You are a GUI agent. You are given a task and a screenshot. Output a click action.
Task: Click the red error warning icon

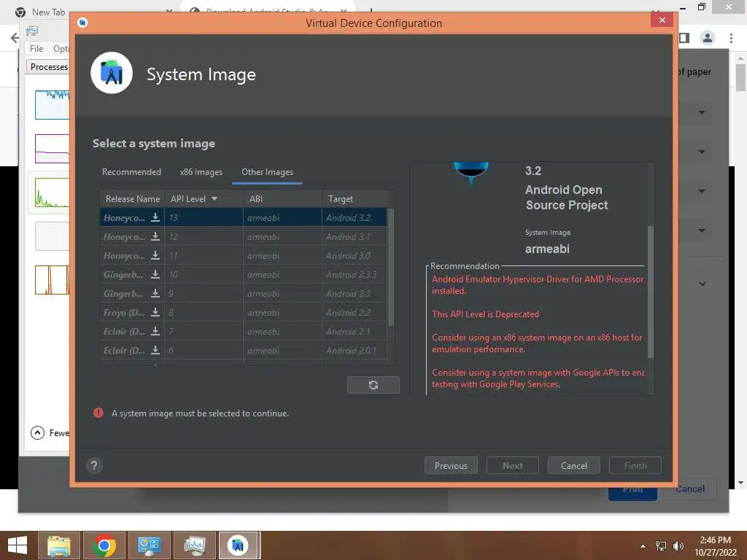[98, 413]
